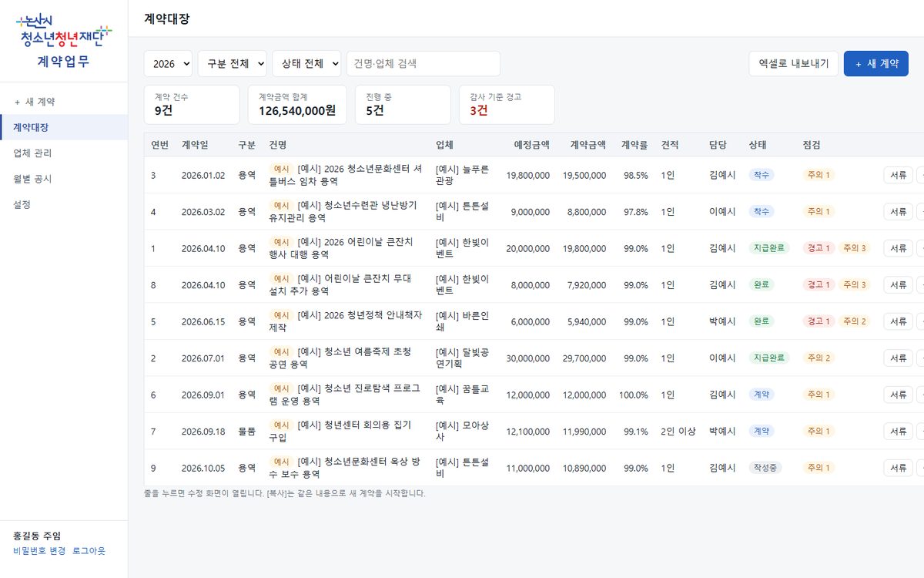This screenshot has height=578, width=924.
Task: Click the blue + 새 계약 button
Action: coord(876,63)
